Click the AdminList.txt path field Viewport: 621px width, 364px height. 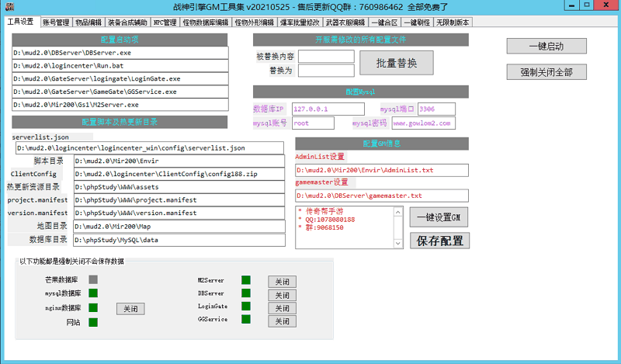click(382, 170)
